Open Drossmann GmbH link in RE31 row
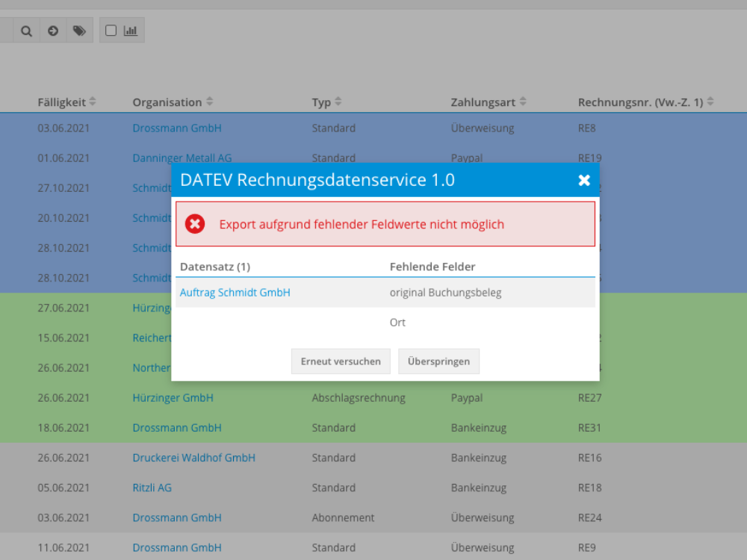Image resolution: width=747 pixels, height=560 pixels. tap(176, 428)
